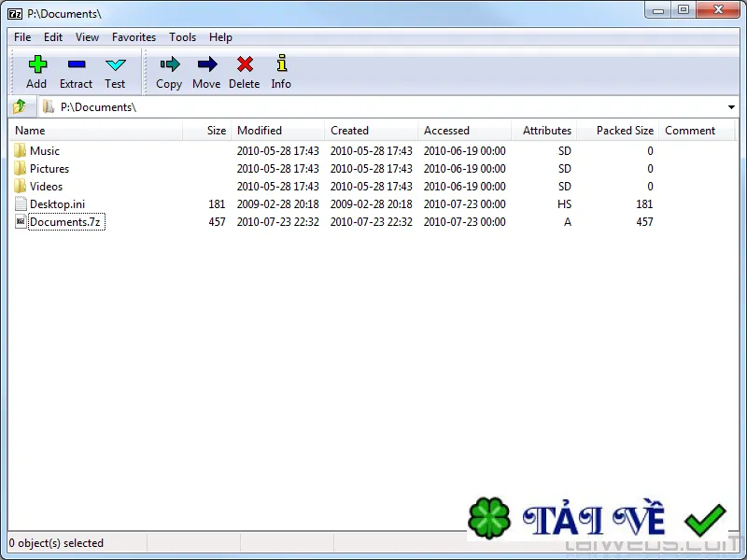The height and width of the screenshot is (560, 747).
Task: Expand the address bar path dropdown
Action: pyautogui.click(x=731, y=107)
